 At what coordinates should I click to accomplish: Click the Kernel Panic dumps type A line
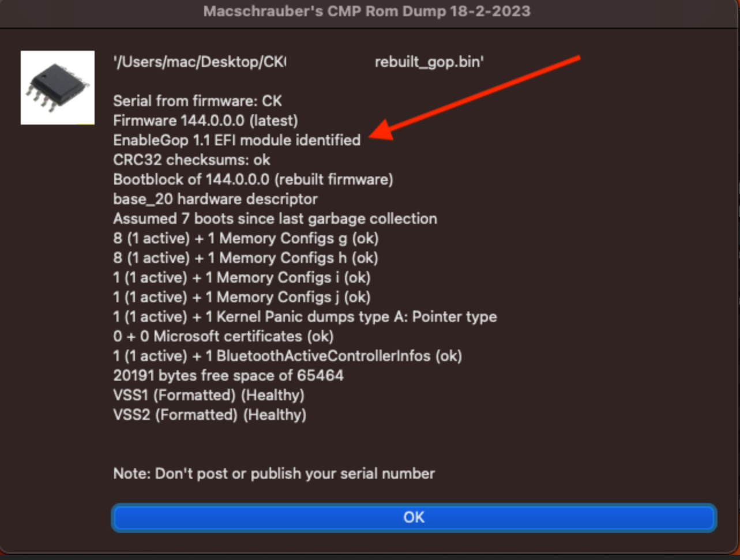(305, 317)
